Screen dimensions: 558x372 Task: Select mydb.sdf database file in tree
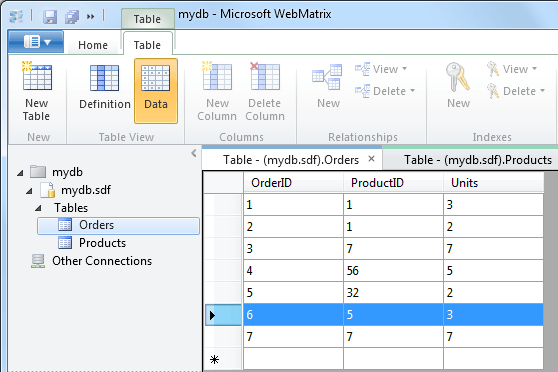click(75, 190)
